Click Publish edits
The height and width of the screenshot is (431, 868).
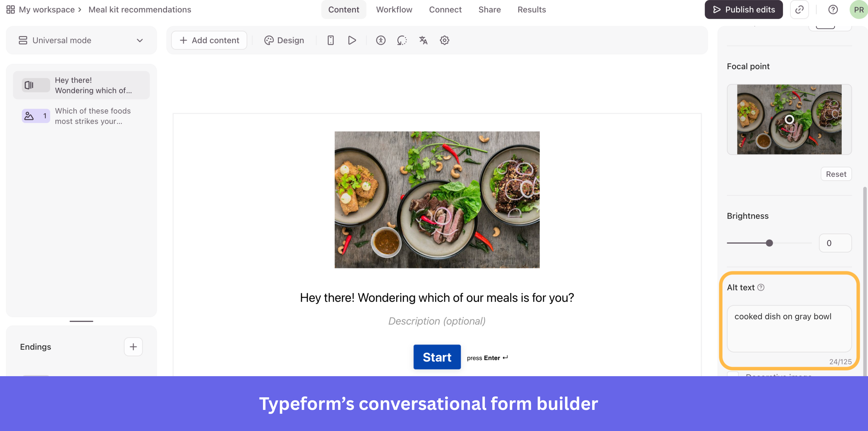[744, 9]
